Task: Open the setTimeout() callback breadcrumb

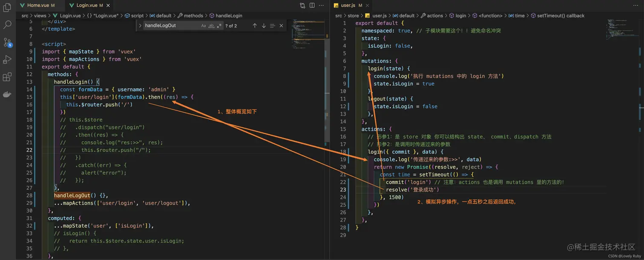Action: 558,16
